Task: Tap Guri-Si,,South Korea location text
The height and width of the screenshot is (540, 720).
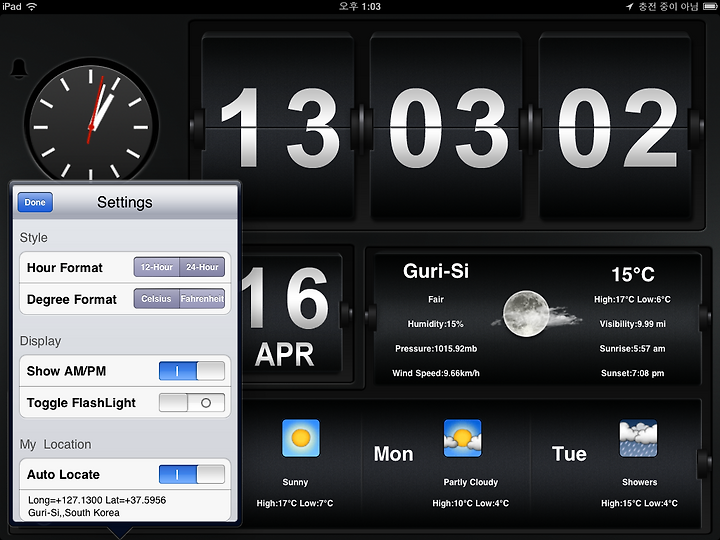Action: [73, 512]
